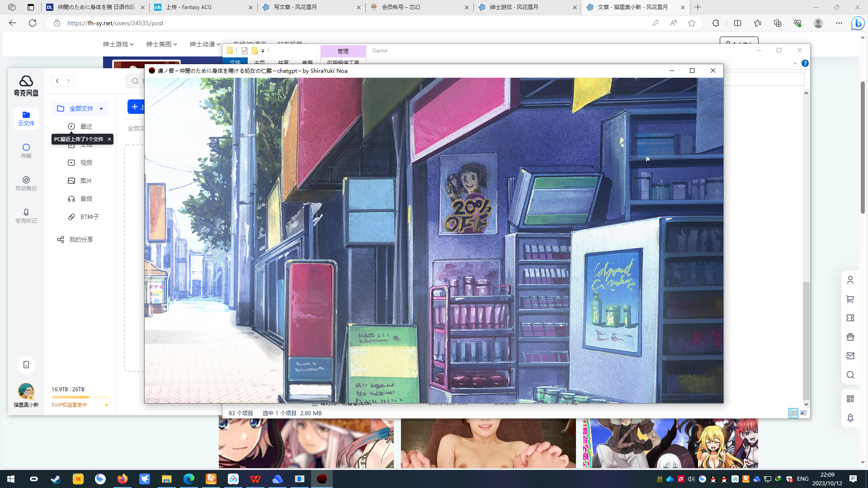This screenshot has width=868, height=488.
Task: Open the mail icon in right sidebar
Action: point(850,356)
